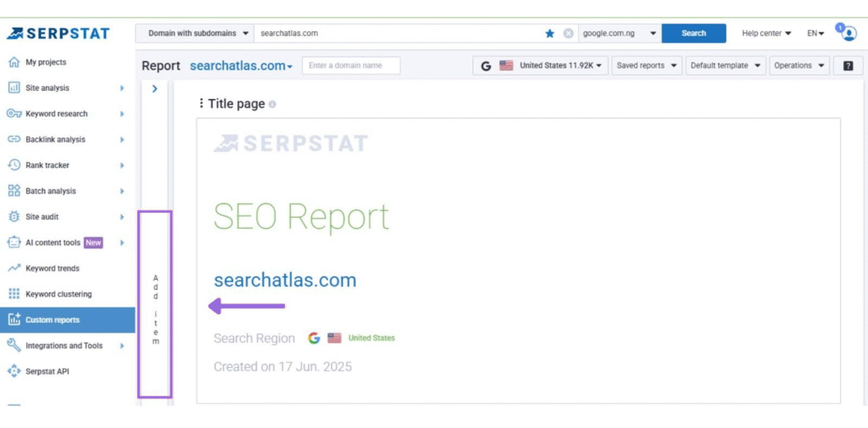This screenshot has width=868, height=428.
Task: Open the google.com.ng search engine dropdown
Action: (620, 33)
